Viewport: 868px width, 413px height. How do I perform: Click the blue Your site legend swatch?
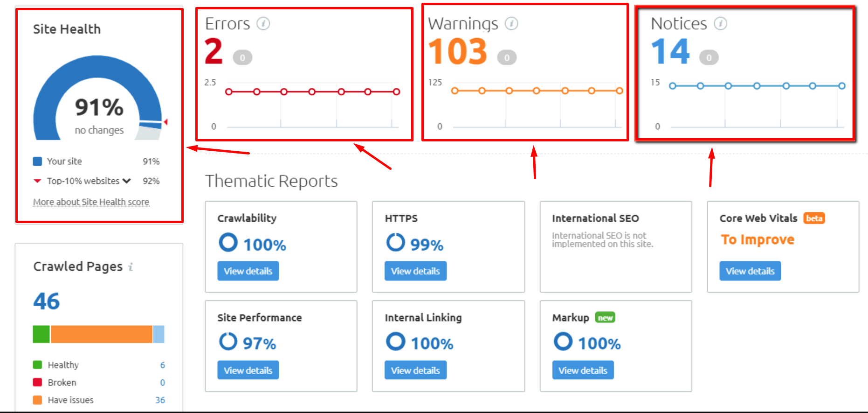pos(37,161)
